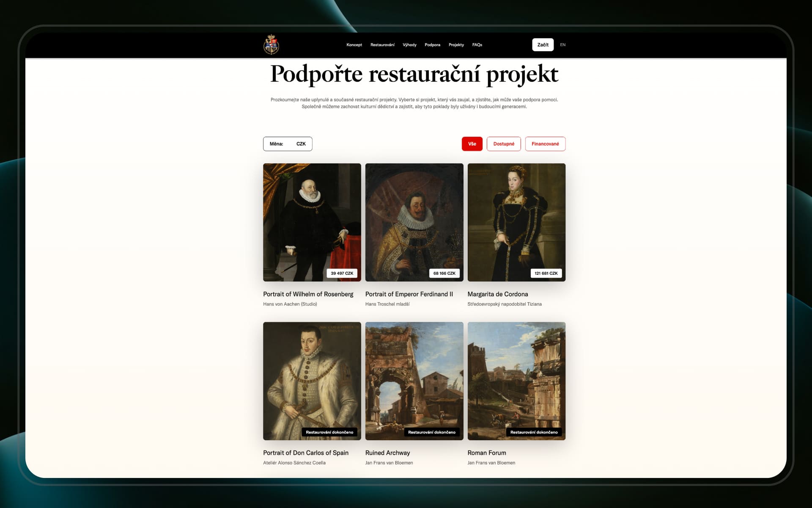Switch language to EN
The width and height of the screenshot is (812, 508).
coord(562,45)
